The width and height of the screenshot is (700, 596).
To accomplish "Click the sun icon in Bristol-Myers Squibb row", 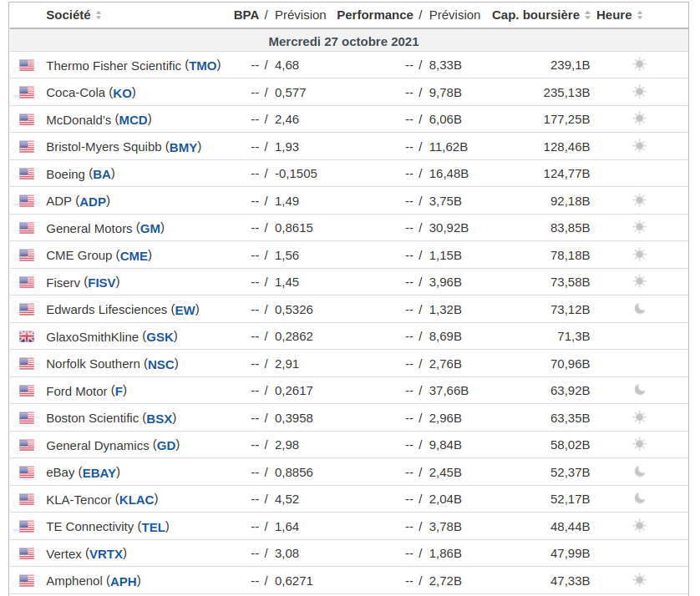I will click(639, 146).
